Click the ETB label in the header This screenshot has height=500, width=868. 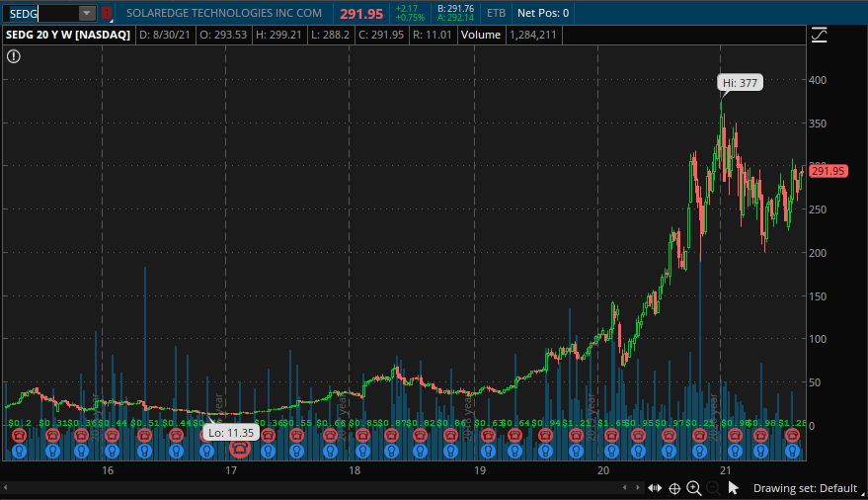coord(496,13)
